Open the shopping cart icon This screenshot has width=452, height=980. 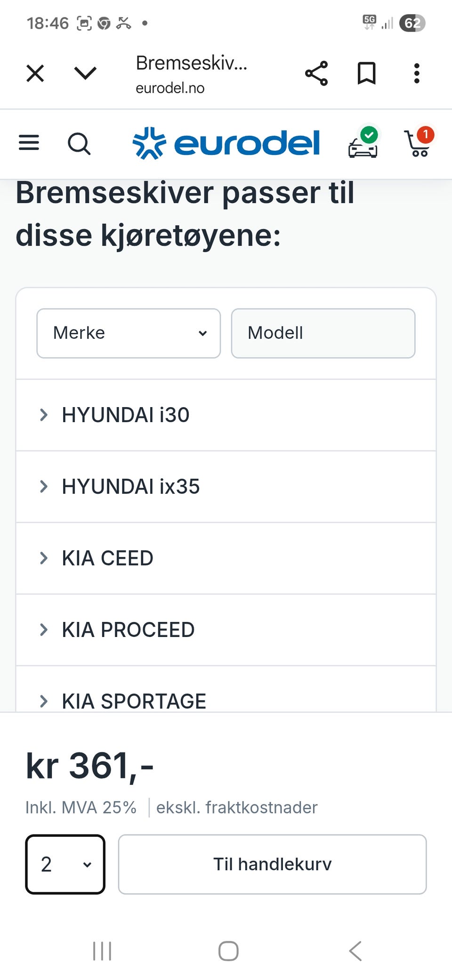pyautogui.click(x=418, y=143)
